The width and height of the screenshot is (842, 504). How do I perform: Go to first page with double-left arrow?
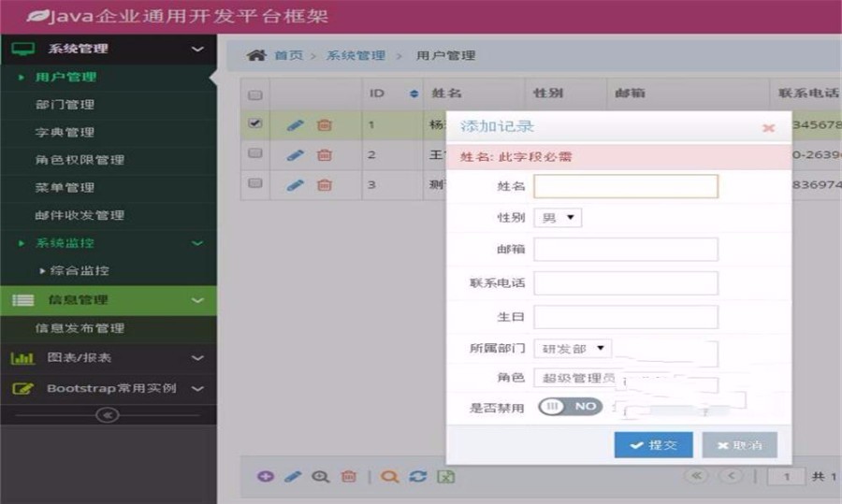pyautogui.click(x=696, y=476)
